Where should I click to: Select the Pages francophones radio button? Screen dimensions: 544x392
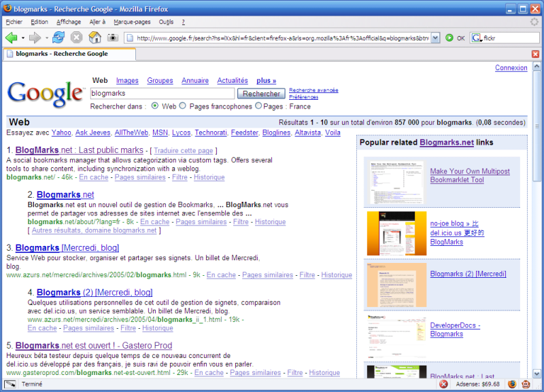[x=182, y=106]
